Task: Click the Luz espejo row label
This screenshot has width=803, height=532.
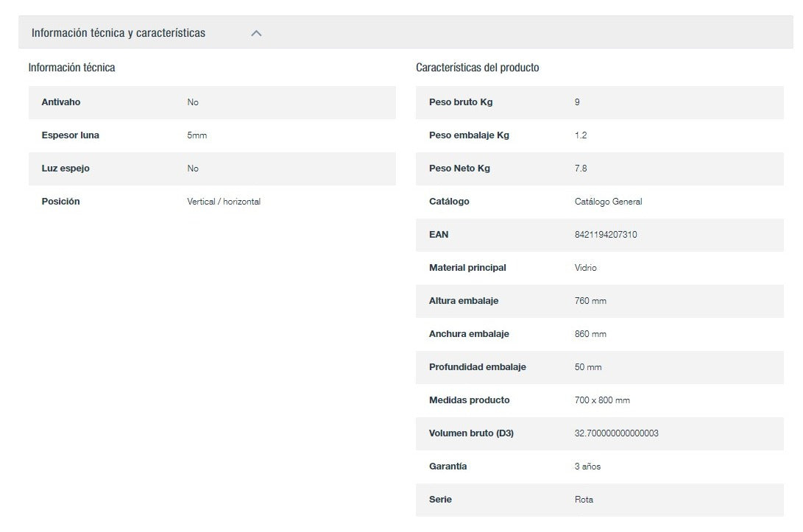Action: [x=66, y=169]
